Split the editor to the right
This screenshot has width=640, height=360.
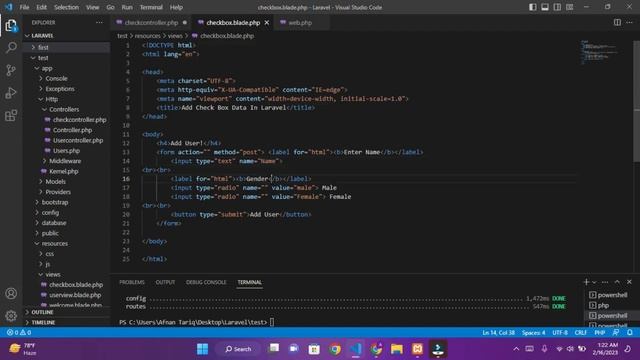(x=617, y=22)
